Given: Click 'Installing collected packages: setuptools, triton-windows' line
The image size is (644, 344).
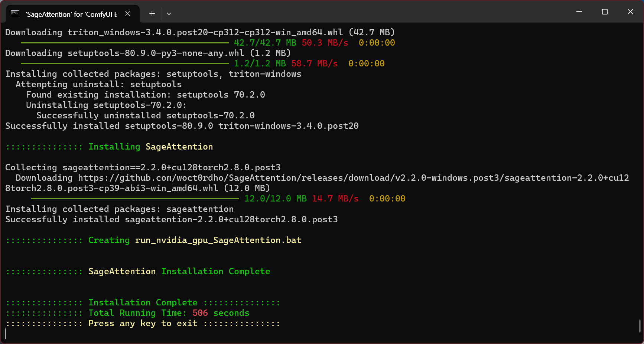Looking at the screenshot, I should pos(153,74).
